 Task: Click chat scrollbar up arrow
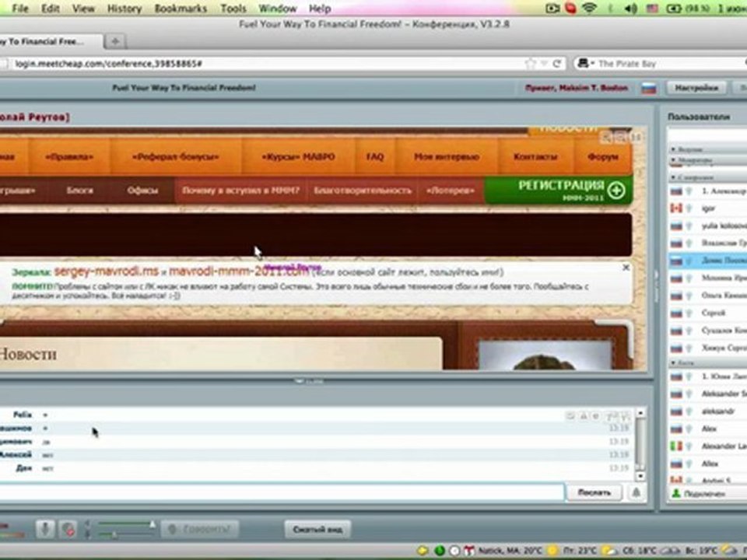pos(640,413)
